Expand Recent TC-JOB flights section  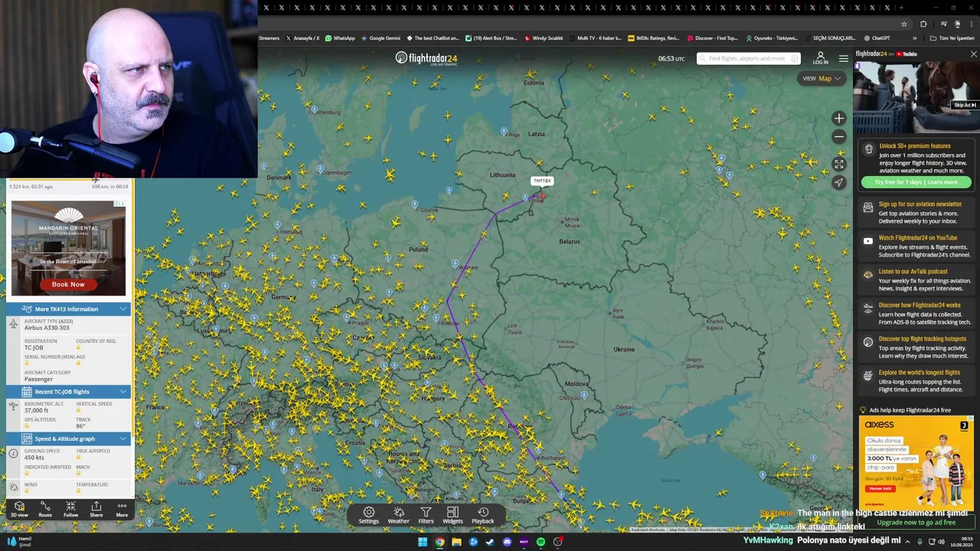(x=68, y=392)
